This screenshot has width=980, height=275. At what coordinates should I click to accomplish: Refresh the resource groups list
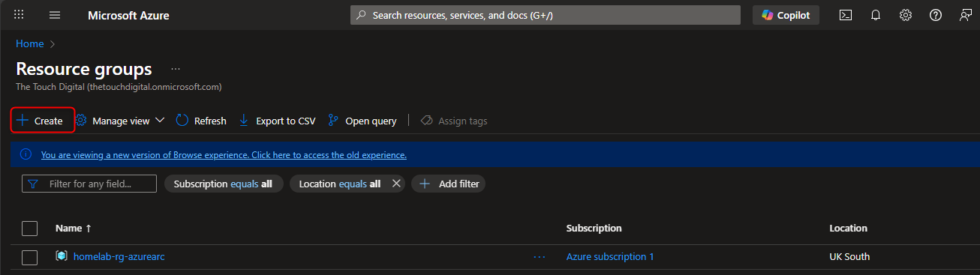coord(201,121)
